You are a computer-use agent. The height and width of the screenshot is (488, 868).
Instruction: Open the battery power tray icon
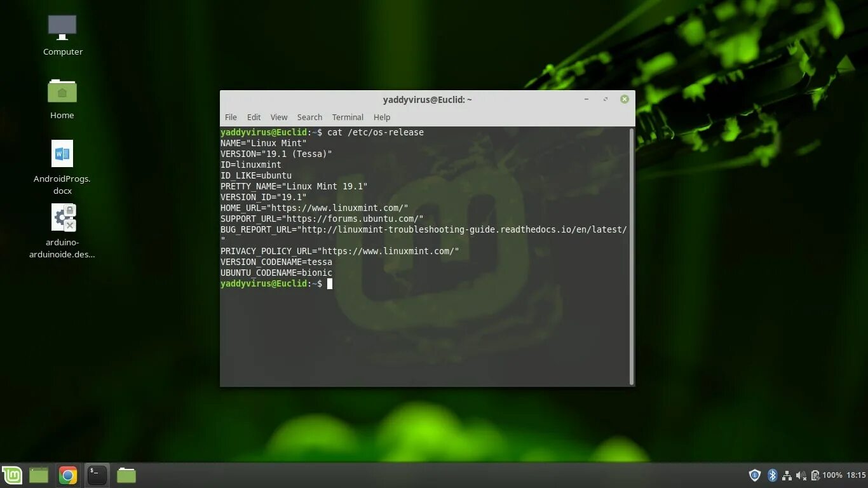[x=815, y=475]
